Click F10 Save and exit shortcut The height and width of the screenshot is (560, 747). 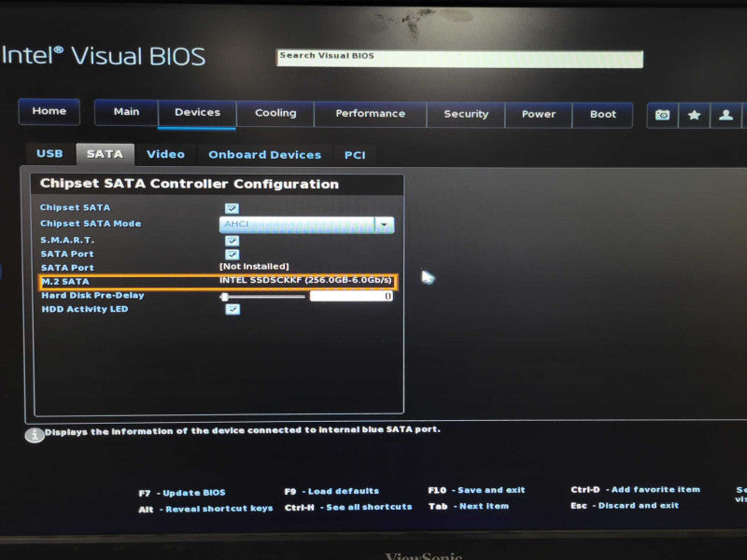[x=476, y=491]
